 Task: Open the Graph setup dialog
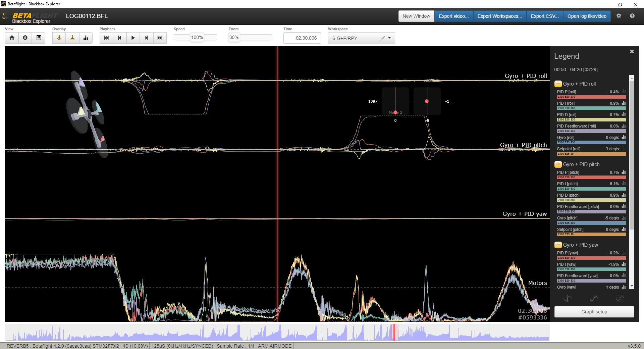[594, 312]
